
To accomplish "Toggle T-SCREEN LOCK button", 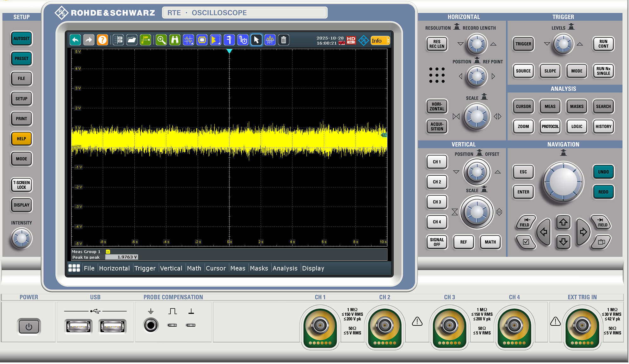I will (x=22, y=185).
